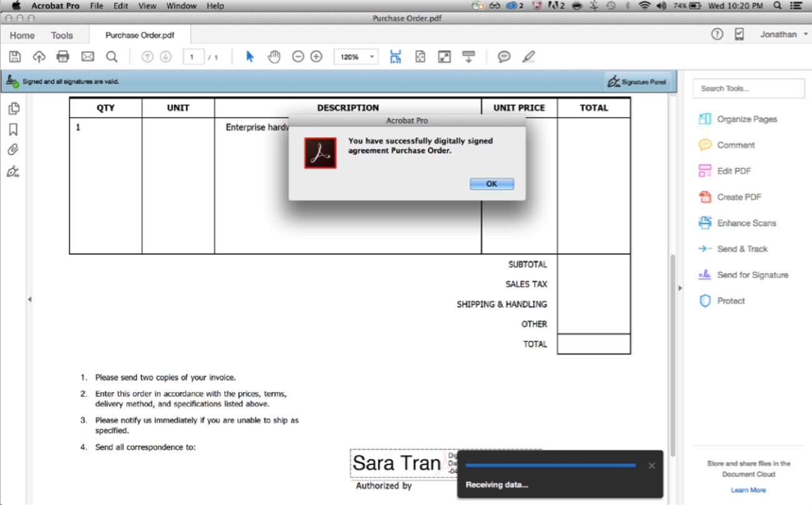Viewport: 812px width, 505px height.
Task: Switch to the Home tab
Action: [x=22, y=36]
